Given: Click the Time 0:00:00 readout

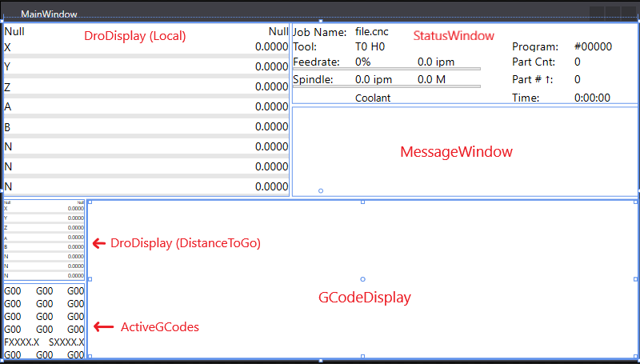Looking at the screenshot, I should pyautogui.click(x=592, y=98).
